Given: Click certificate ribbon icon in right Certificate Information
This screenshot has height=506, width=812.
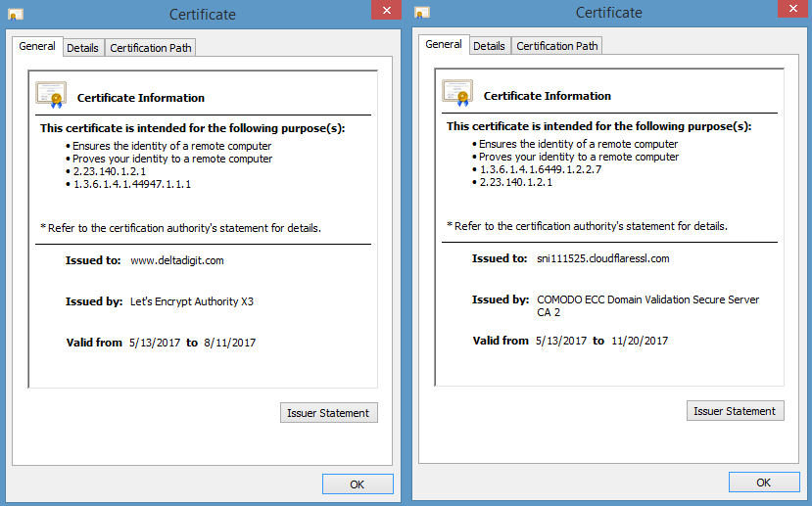Looking at the screenshot, I should (x=457, y=93).
